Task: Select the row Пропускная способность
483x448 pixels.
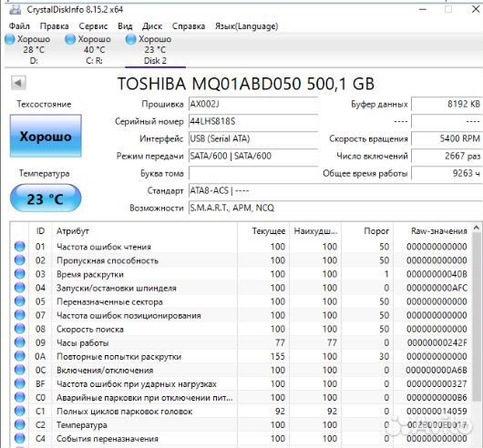Action: tap(241, 260)
